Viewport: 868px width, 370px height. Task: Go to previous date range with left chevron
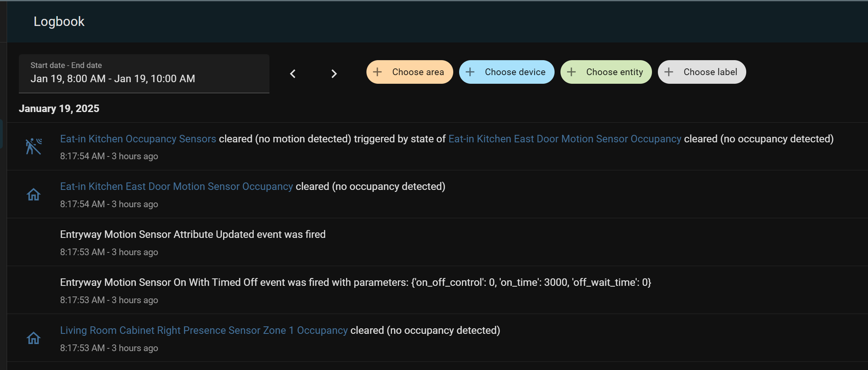click(x=293, y=74)
